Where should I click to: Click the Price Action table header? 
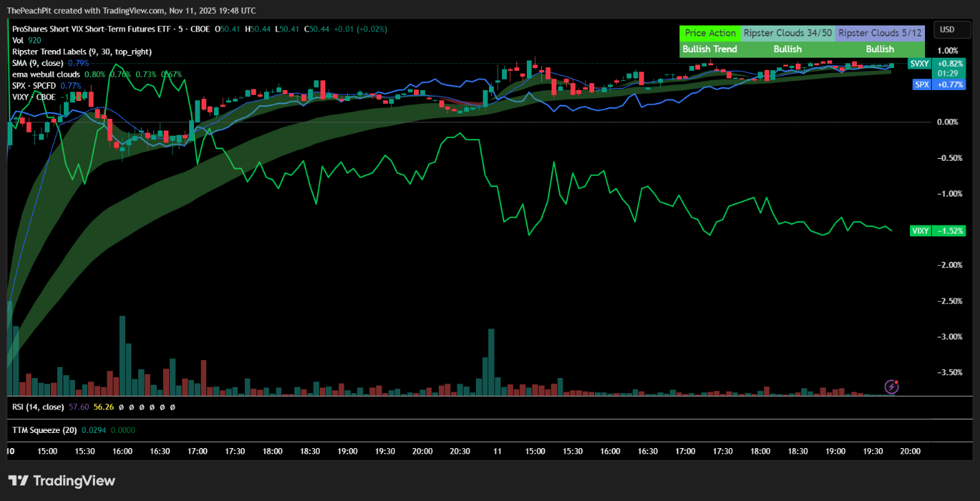tap(710, 33)
